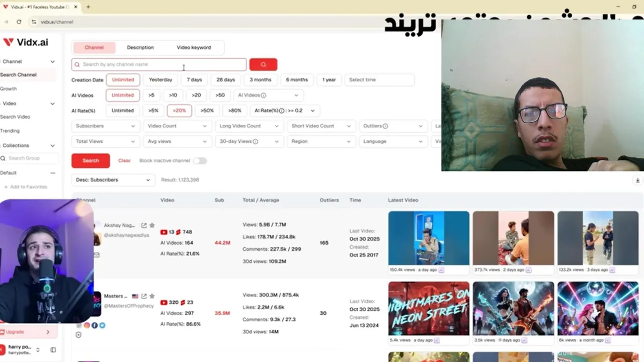Select Creation Date Yesterday filter
The width and height of the screenshot is (644, 362).
click(160, 79)
